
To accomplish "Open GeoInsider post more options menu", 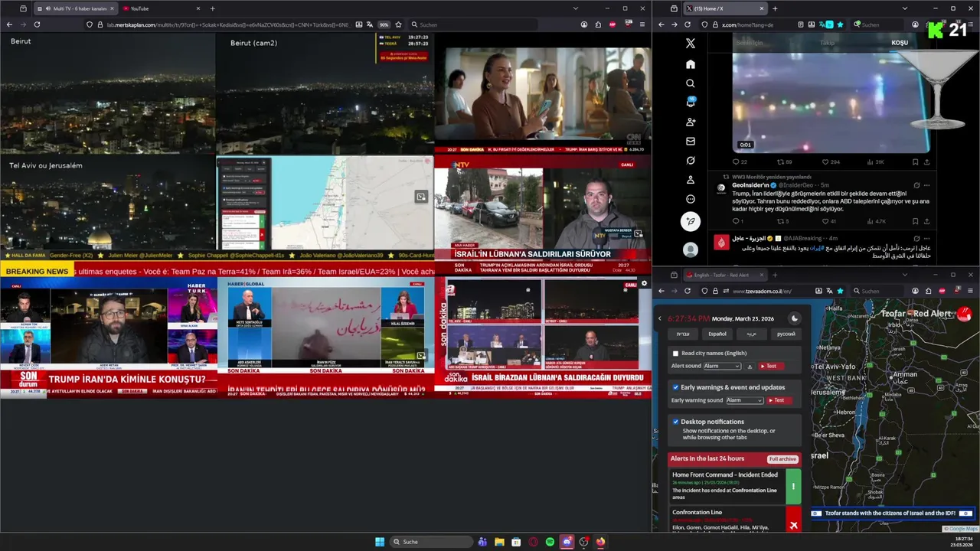I will [926, 185].
